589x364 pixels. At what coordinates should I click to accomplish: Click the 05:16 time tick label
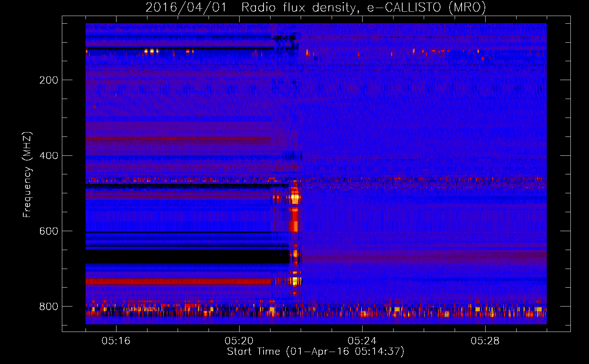tap(116, 341)
